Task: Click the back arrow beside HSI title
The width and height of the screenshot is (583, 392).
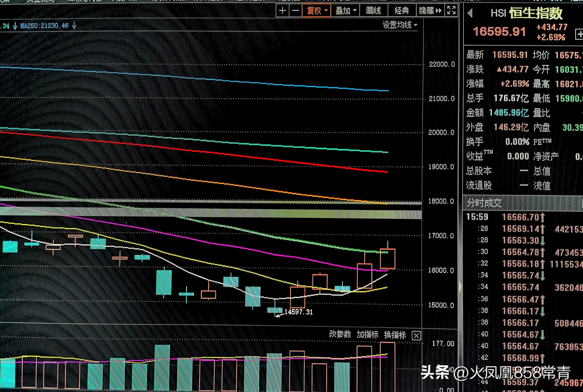Action: 470,13
